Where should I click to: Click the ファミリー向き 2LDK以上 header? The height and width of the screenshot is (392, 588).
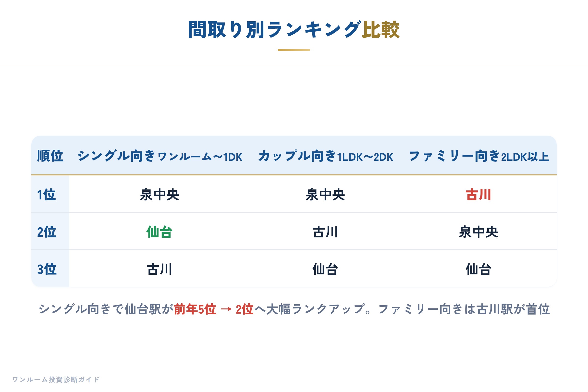tap(479, 156)
